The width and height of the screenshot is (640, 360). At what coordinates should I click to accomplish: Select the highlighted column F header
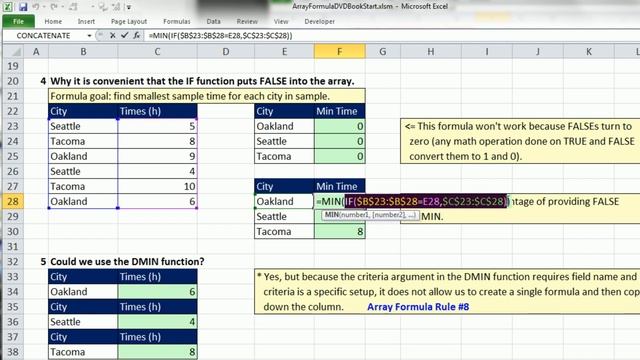click(x=340, y=51)
